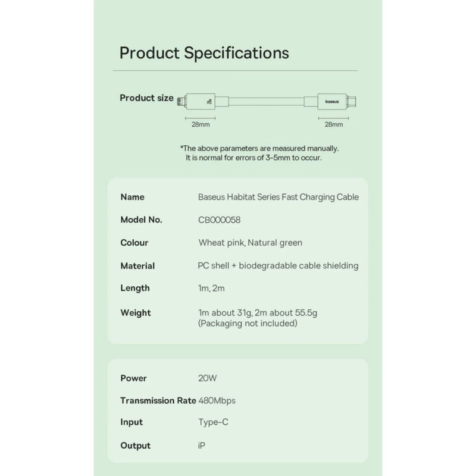The height and width of the screenshot is (476, 476).
Task: Select the Name row label
Action: (x=132, y=197)
